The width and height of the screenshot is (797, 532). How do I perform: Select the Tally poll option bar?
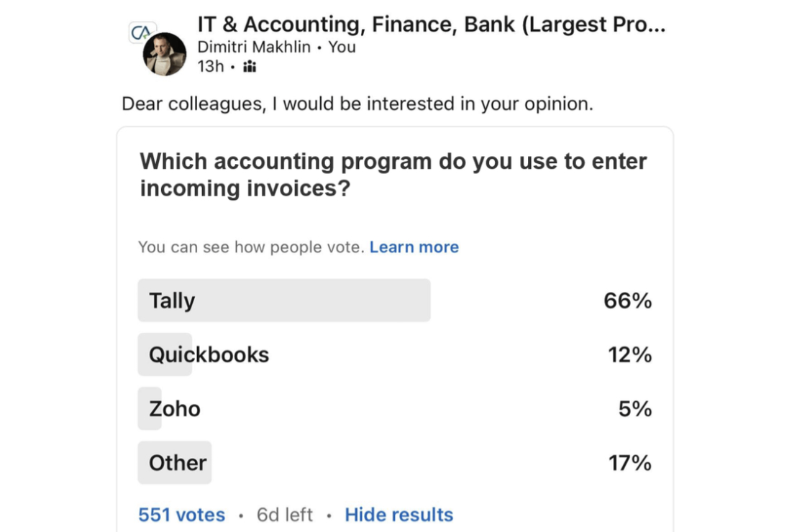284,301
